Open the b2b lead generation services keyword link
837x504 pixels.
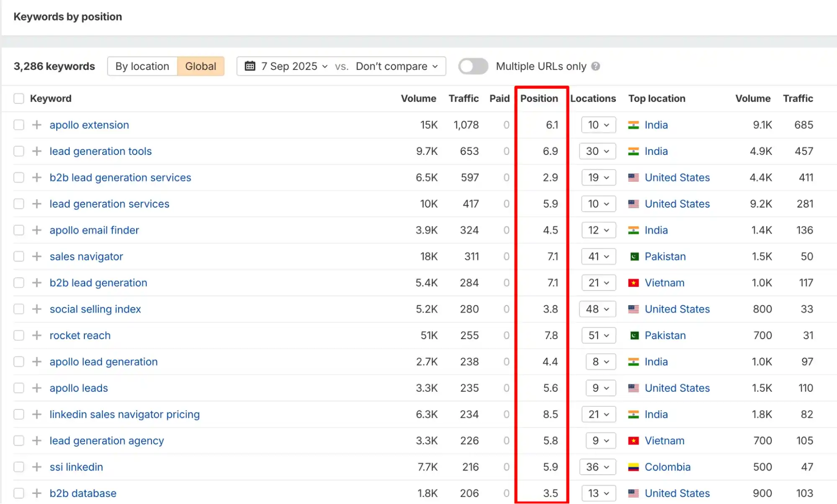click(x=120, y=177)
